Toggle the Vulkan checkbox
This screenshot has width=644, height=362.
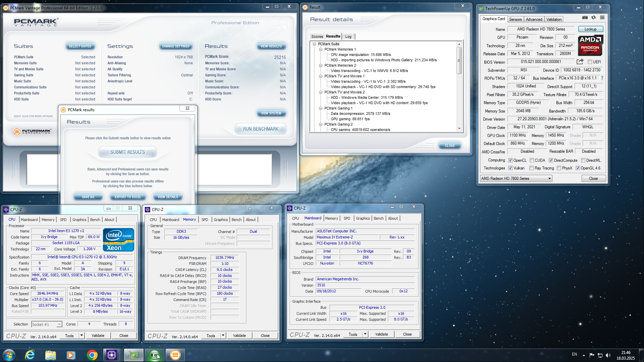coord(510,168)
